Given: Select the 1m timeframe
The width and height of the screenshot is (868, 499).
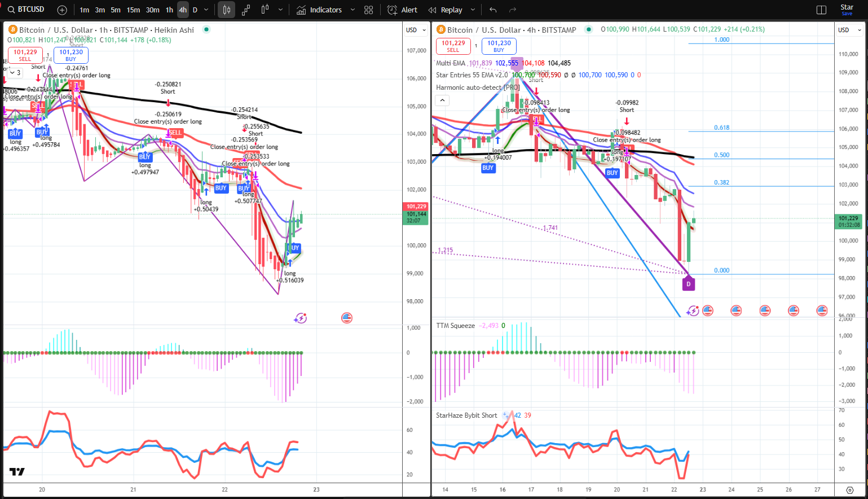Looking at the screenshot, I should point(84,10).
